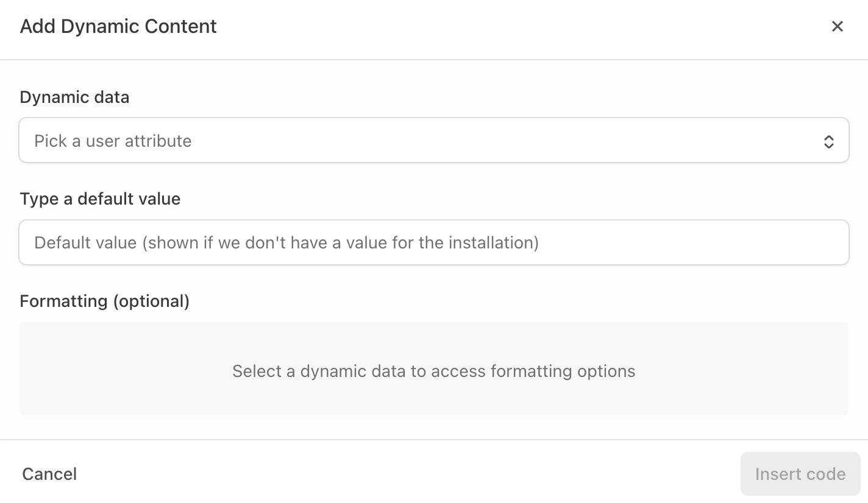Screen dimensions: 868x503
Task: Place cursor in the default value box
Action: [x=433, y=242]
